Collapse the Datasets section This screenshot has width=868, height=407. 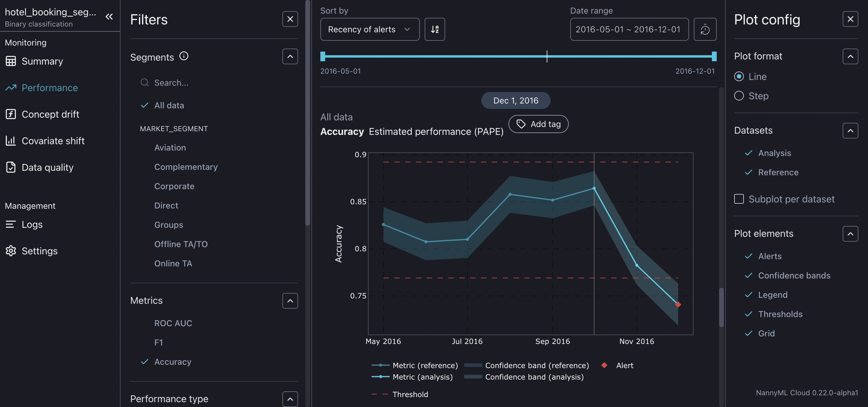pos(850,131)
